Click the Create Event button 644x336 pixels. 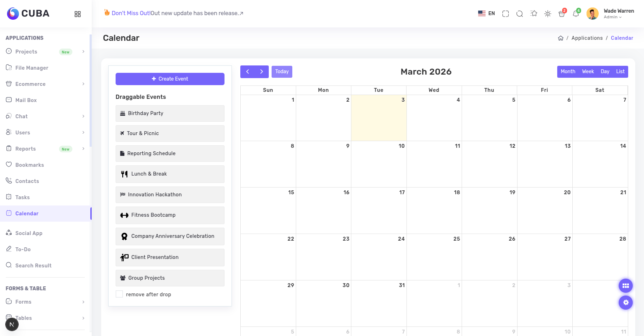coord(170,79)
